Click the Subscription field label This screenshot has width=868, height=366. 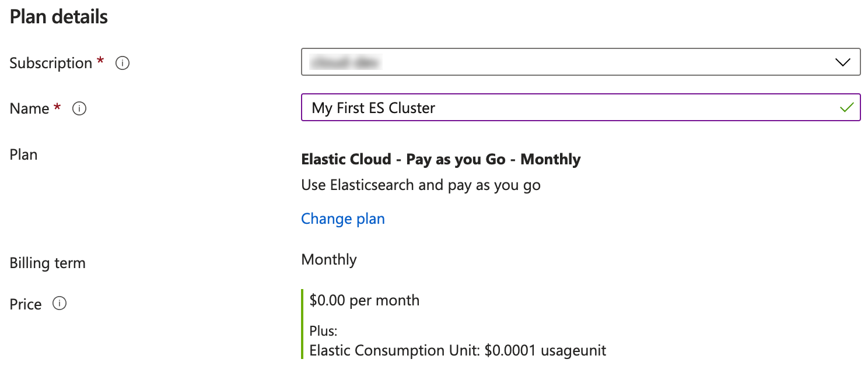point(51,63)
